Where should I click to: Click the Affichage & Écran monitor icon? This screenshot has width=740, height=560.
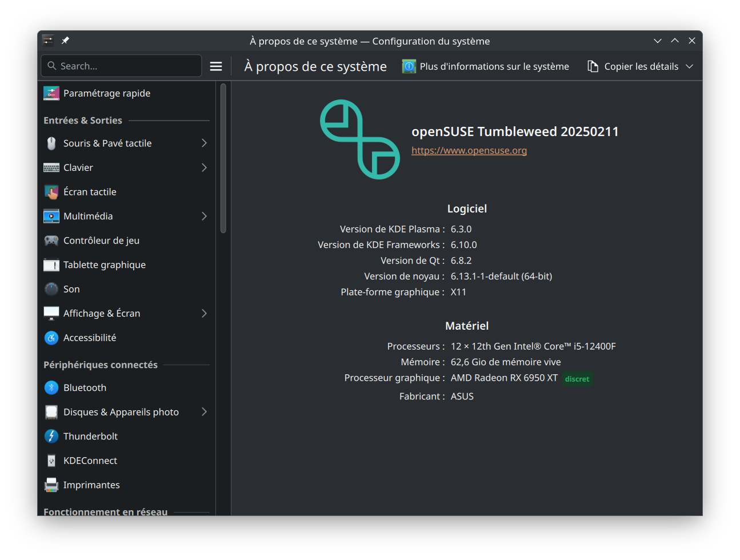(x=51, y=313)
